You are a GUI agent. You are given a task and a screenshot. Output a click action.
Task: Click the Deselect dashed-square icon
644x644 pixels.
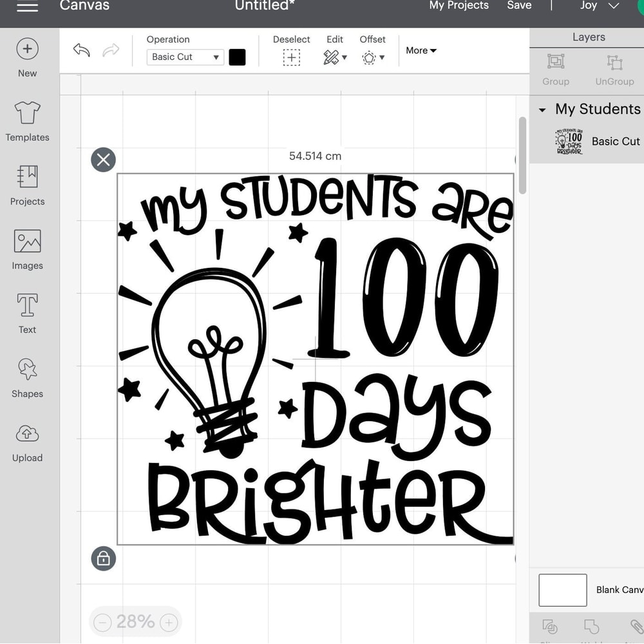pyautogui.click(x=291, y=57)
